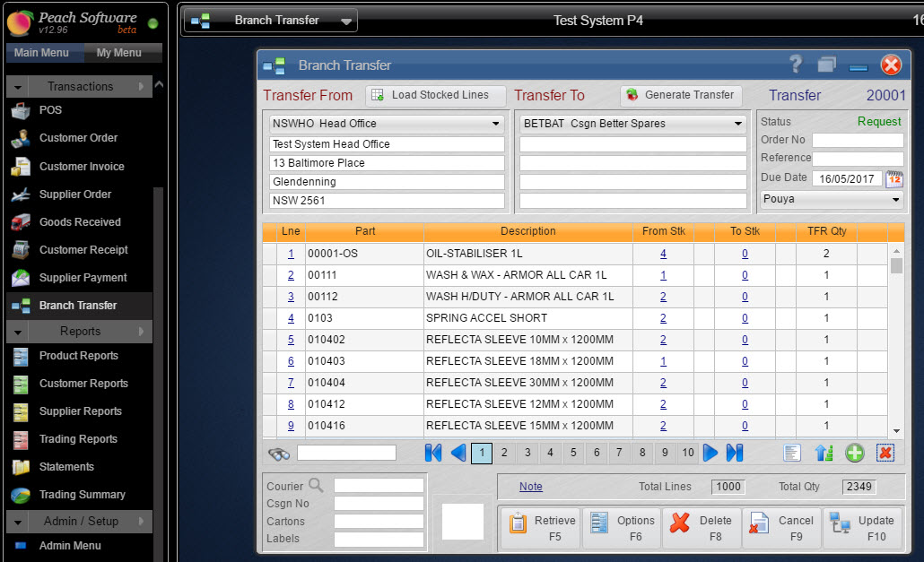Open the help question mark icon
The height and width of the screenshot is (562, 924).
797,64
